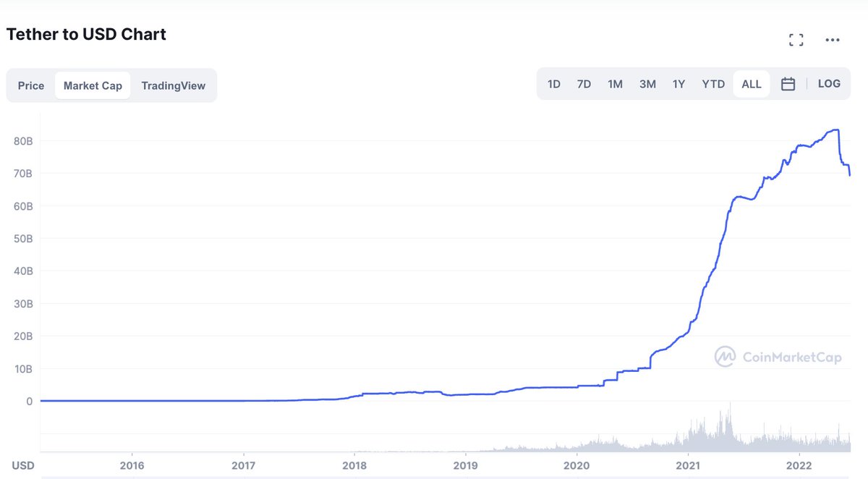Click the 2020 x-axis label
The height and width of the screenshot is (479, 868).
576,465
